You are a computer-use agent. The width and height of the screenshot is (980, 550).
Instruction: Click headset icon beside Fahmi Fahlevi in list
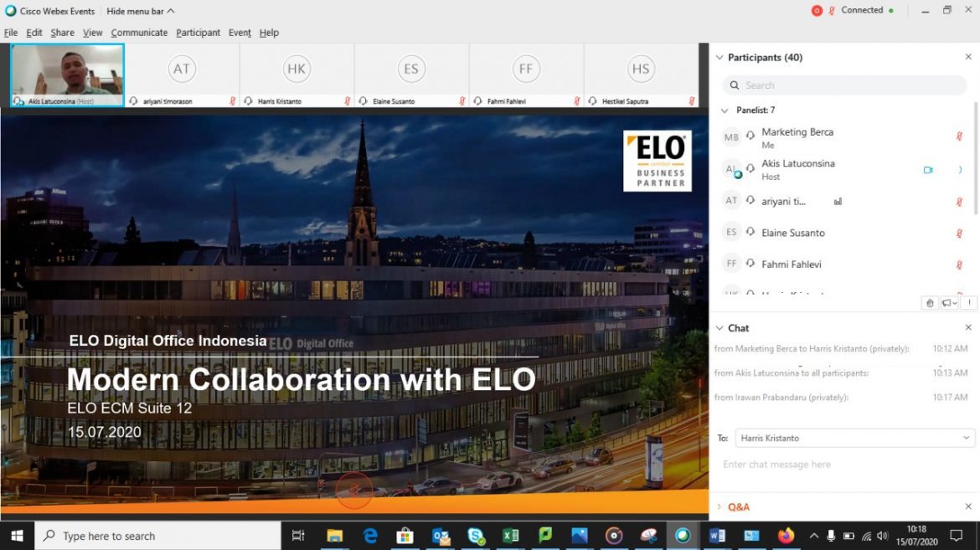coord(750,263)
